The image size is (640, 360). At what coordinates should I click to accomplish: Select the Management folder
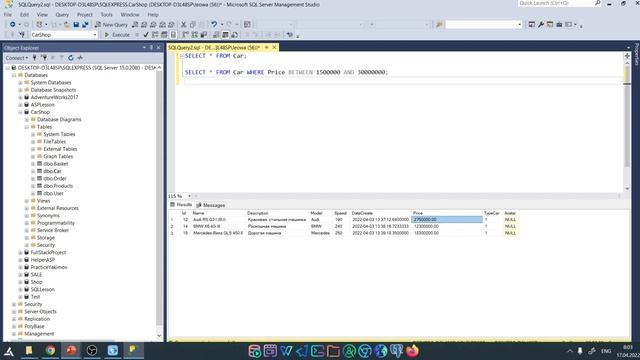(39, 333)
